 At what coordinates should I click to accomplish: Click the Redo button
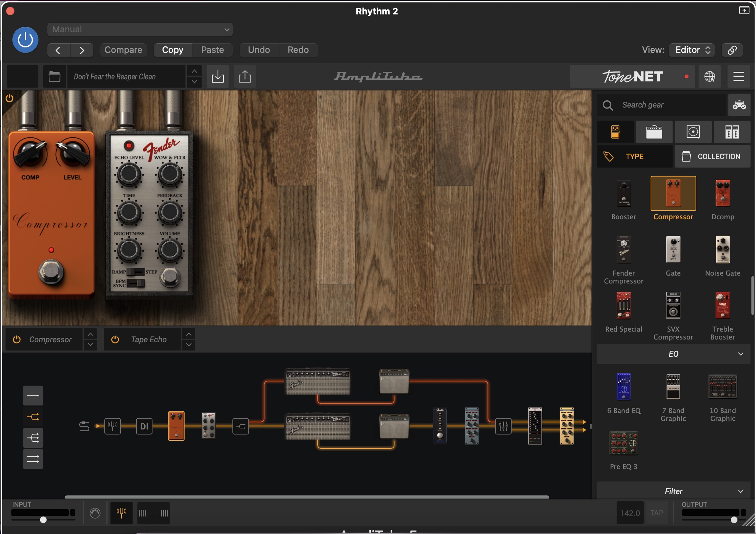click(x=298, y=50)
